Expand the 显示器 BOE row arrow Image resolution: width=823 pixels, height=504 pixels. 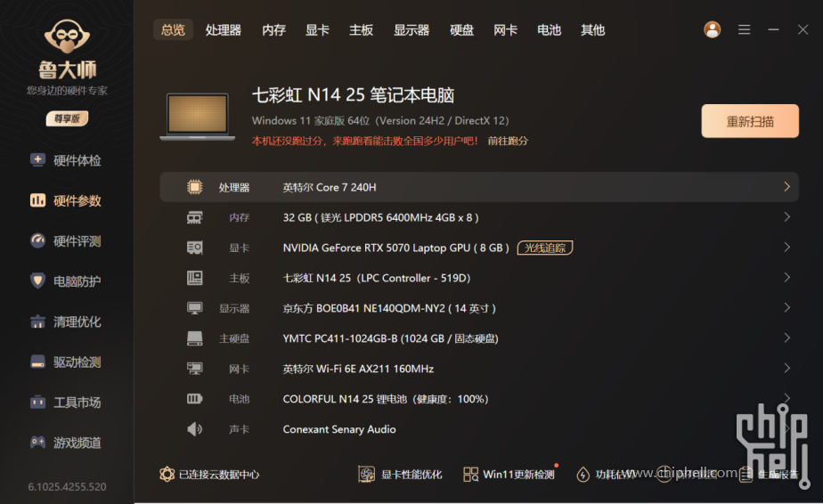pos(786,307)
